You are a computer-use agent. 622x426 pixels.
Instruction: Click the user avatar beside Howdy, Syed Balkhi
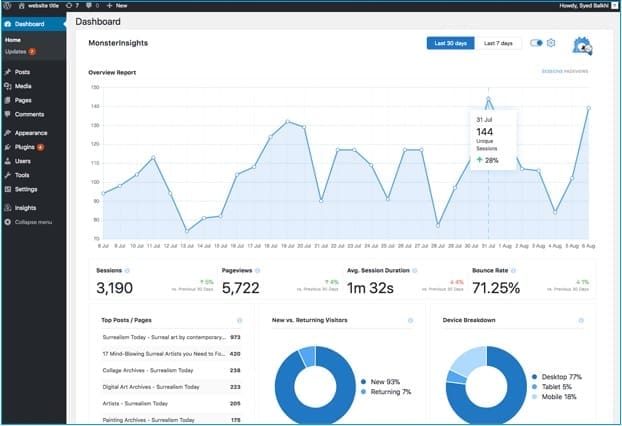(x=614, y=6)
